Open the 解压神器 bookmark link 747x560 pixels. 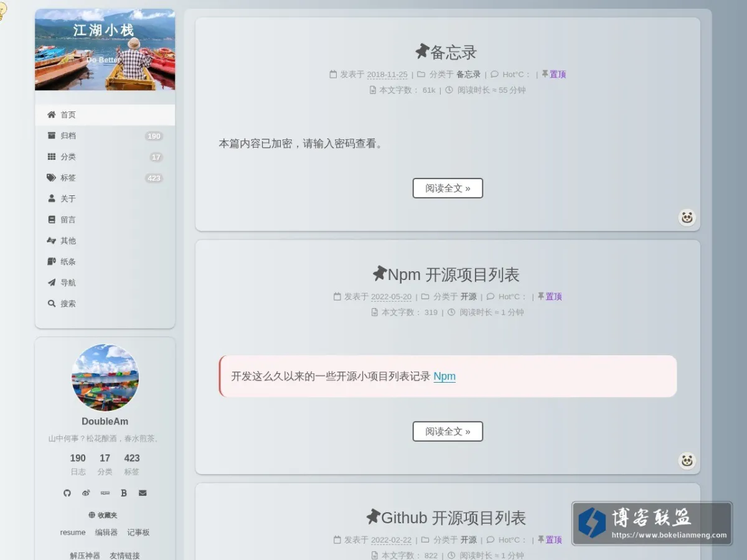pos(85,555)
